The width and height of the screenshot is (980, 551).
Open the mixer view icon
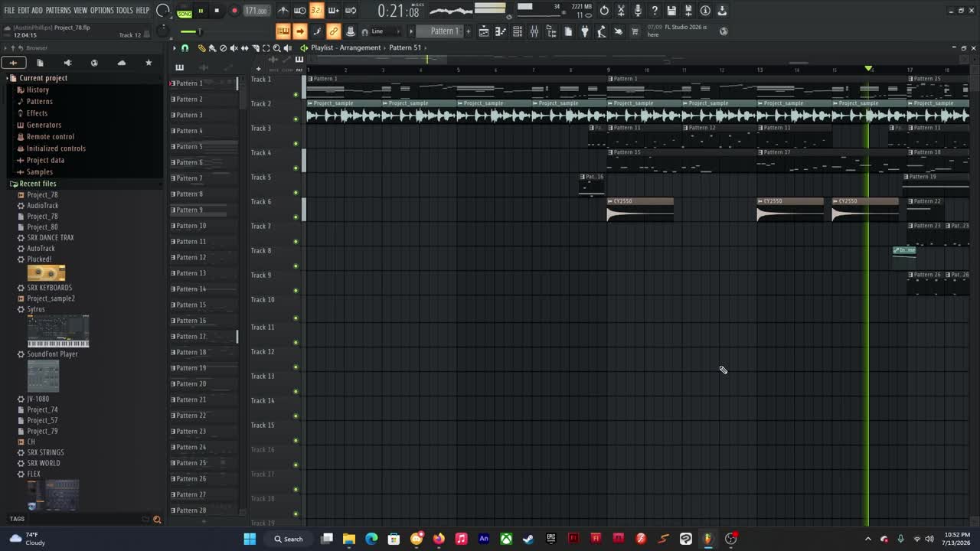coord(534,31)
